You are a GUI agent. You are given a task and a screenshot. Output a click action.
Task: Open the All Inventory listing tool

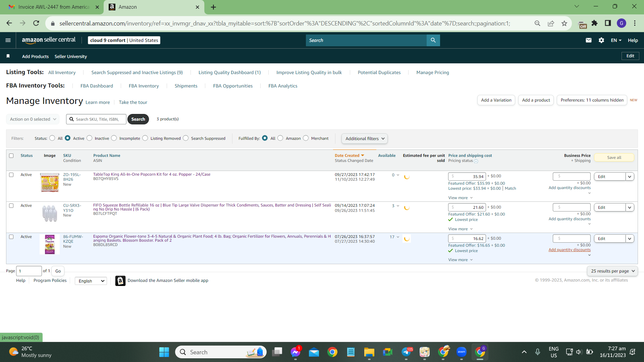62,72
